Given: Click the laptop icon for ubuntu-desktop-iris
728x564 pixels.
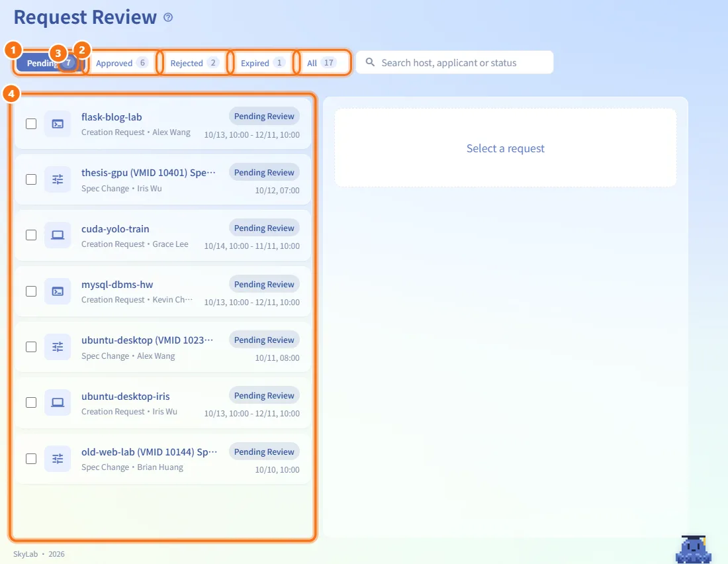Looking at the screenshot, I should [x=58, y=402].
